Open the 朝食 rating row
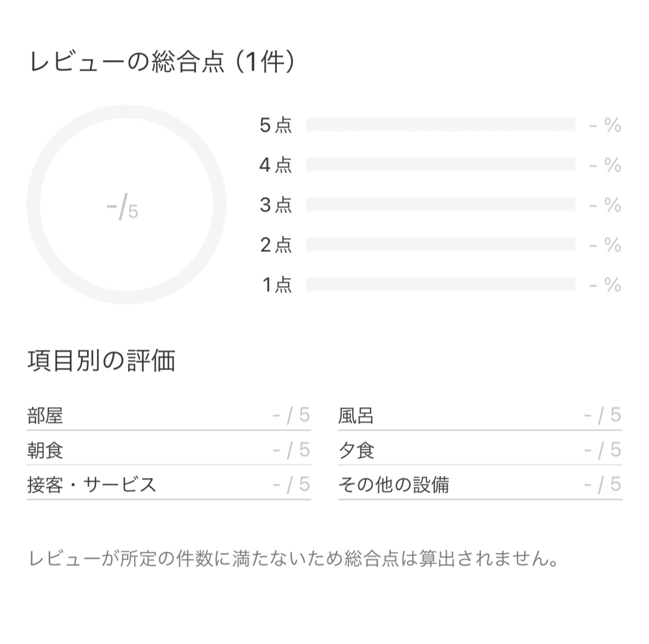 click(169, 450)
